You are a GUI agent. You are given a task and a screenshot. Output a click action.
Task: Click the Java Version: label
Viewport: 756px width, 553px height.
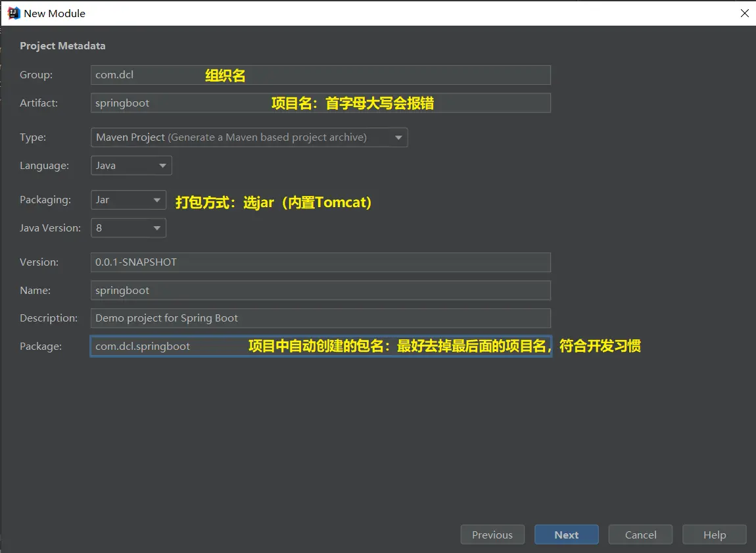click(x=50, y=228)
